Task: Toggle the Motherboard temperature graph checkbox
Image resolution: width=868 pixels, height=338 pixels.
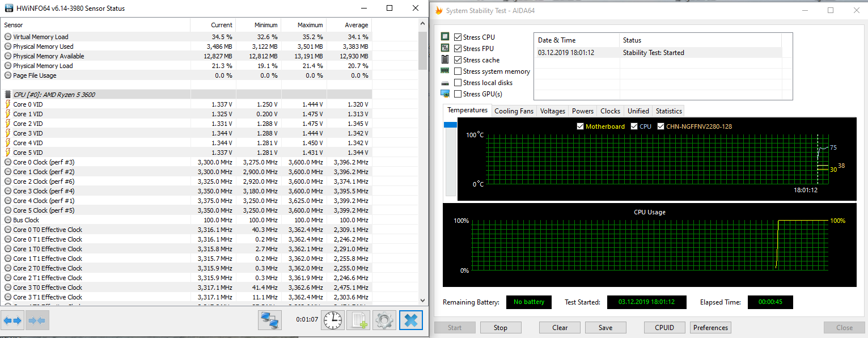Action: (x=580, y=126)
